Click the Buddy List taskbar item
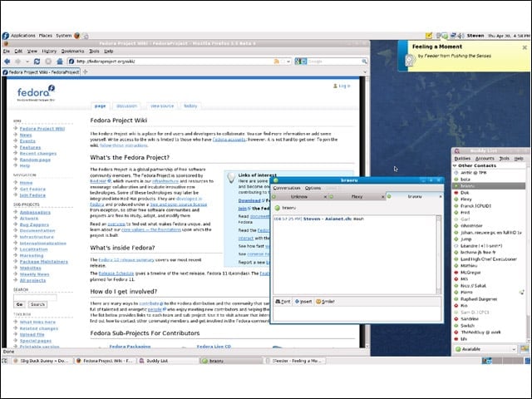 pyautogui.click(x=168, y=361)
